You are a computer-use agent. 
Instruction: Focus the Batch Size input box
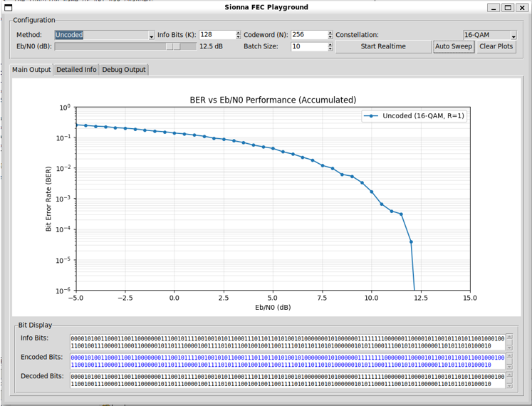tap(308, 46)
